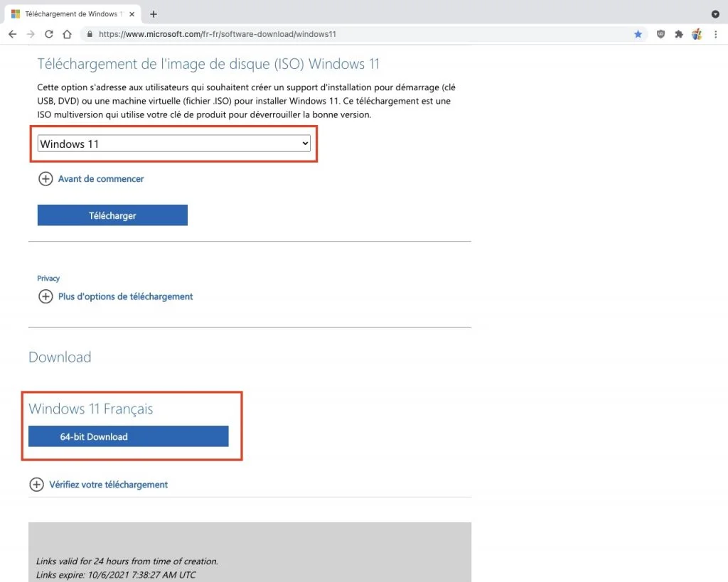This screenshot has height=582, width=728.
Task: Click the ISO Windows 11 page heading
Action: (x=208, y=63)
